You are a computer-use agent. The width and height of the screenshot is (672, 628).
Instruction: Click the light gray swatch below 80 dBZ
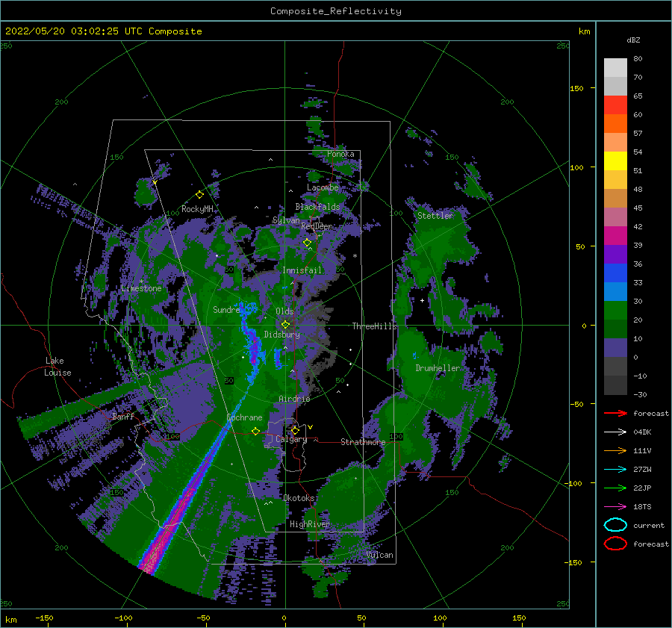pos(615,68)
